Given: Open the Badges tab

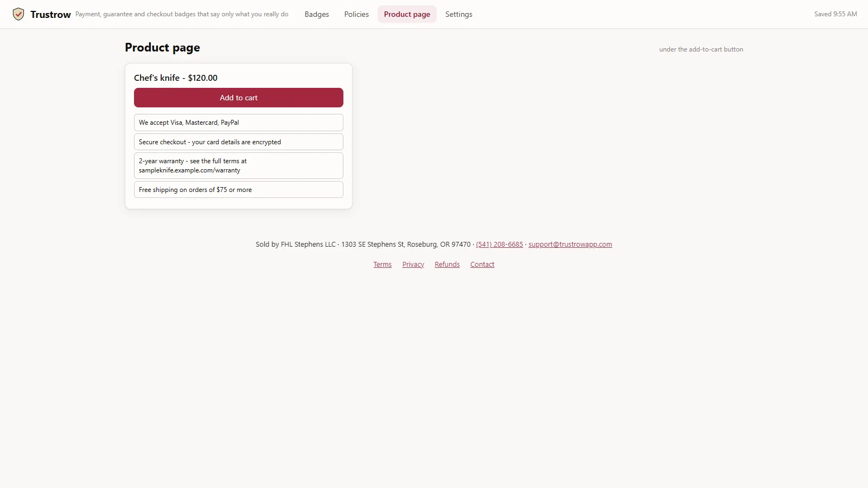Looking at the screenshot, I should click(317, 14).
